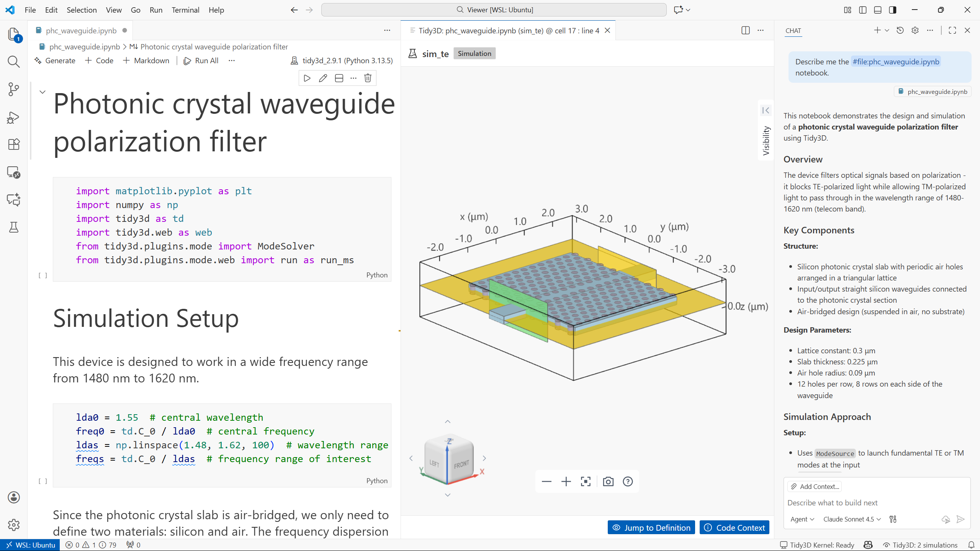Delete the cell using trash icon
980x551 pixels.
pos(368,78)
